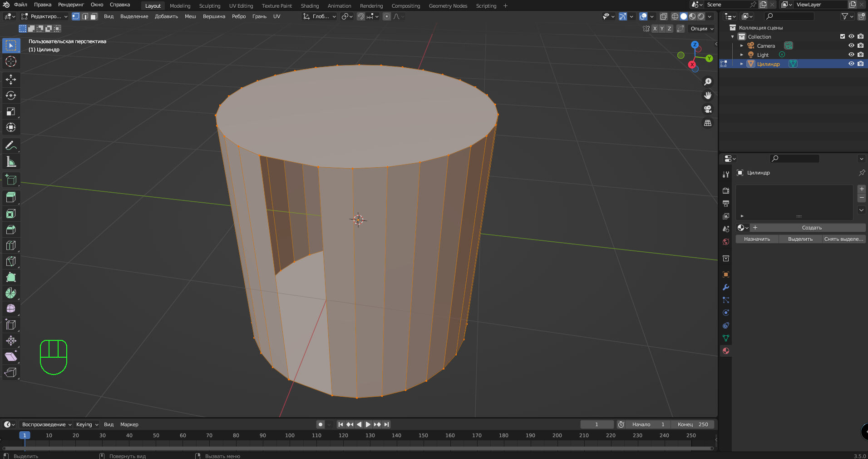The width and height of the screenshot is (868, 459).
Task: Uncheck the Collection exclude checkbox
Action: (x=843, y=36)
